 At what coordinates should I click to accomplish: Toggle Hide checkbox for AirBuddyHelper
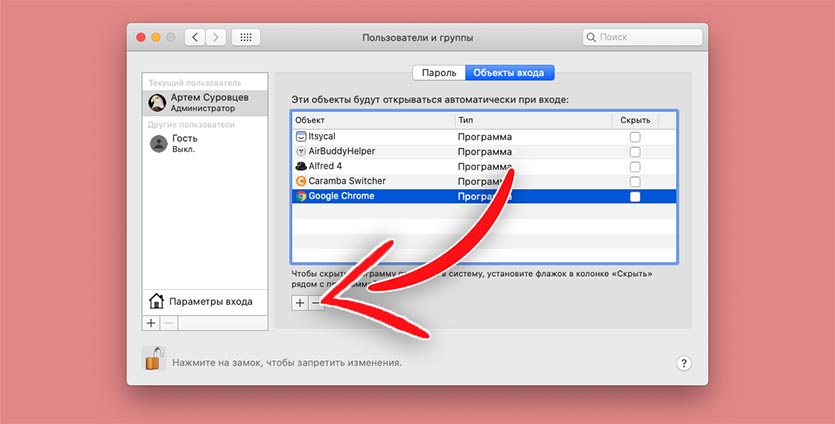click(635, 152)
